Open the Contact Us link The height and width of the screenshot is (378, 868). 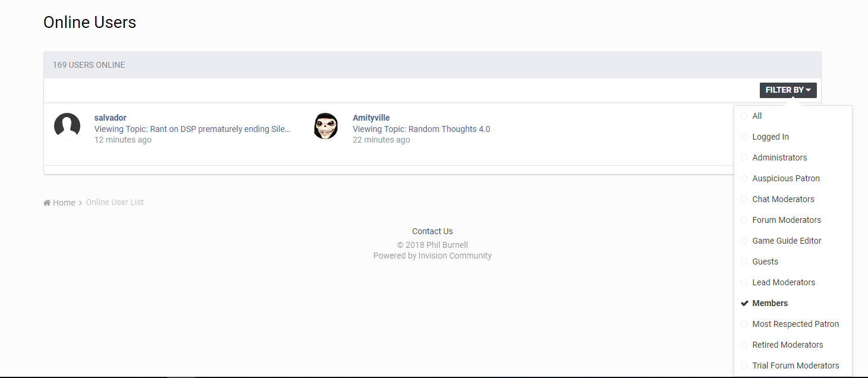click(432, 231)
